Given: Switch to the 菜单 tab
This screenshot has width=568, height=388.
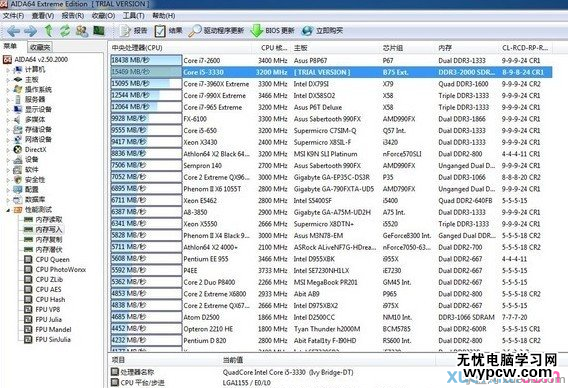Looking at the screenshot, I should [10, 46].
